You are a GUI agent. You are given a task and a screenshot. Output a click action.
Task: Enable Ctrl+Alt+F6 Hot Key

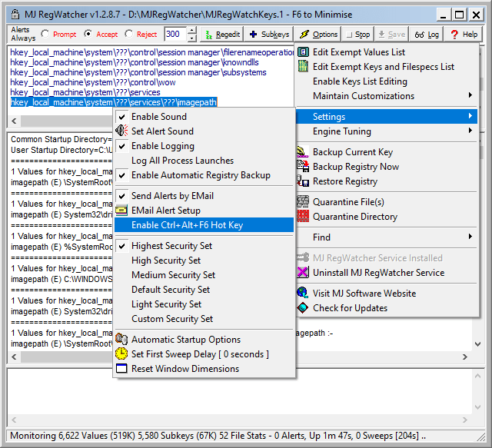tap(204, 225)
